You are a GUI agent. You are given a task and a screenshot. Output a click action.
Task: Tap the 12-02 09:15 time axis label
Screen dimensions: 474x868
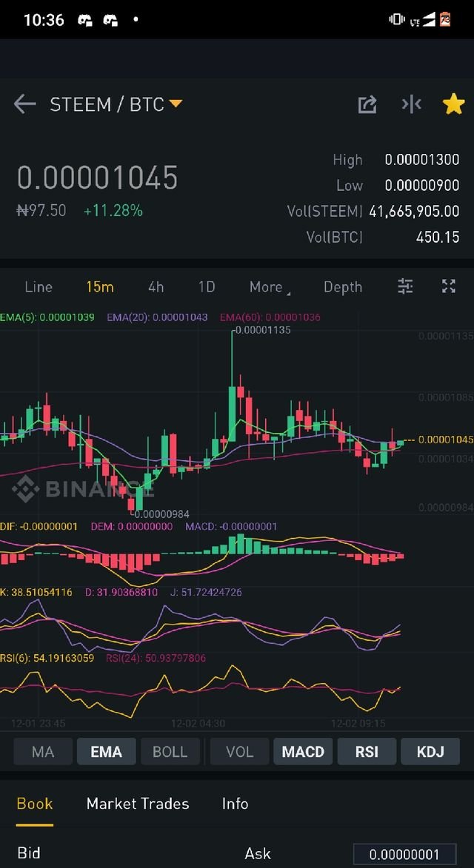[358, 724]
